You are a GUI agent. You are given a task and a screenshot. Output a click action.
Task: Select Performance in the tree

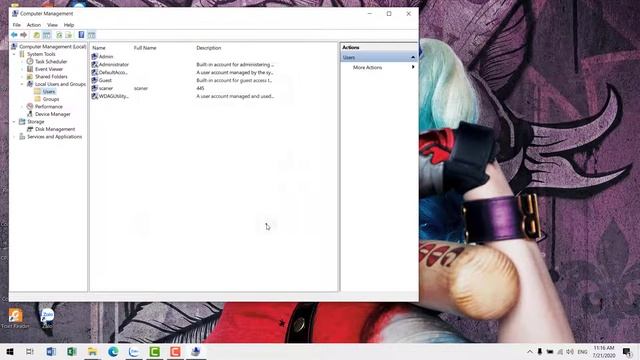point(49,107)
